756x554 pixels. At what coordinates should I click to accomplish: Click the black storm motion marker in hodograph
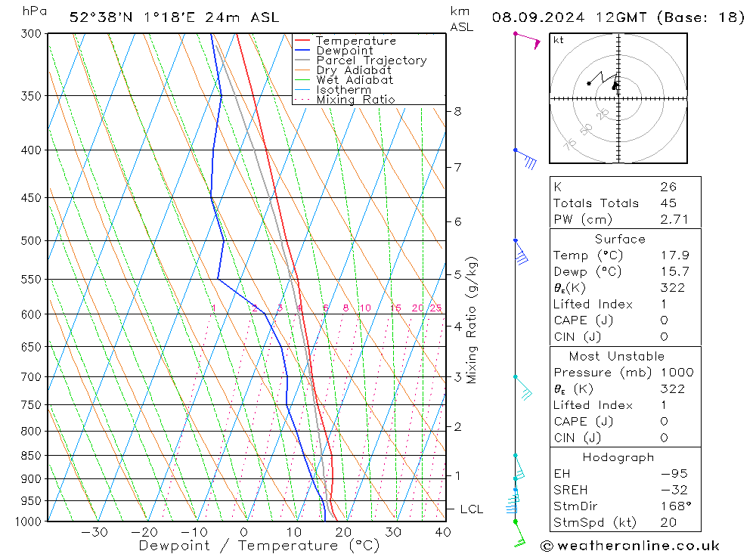coord(615,86)
